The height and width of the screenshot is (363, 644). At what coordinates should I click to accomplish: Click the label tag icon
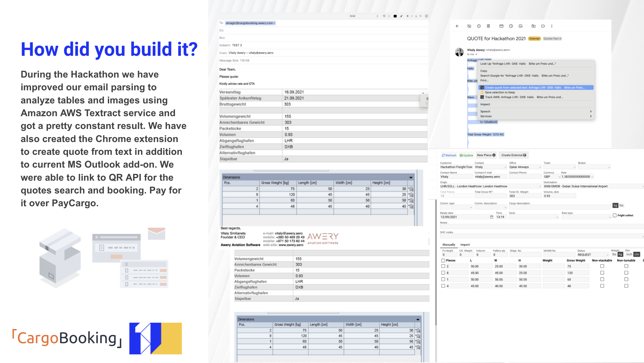pos(543,26)
